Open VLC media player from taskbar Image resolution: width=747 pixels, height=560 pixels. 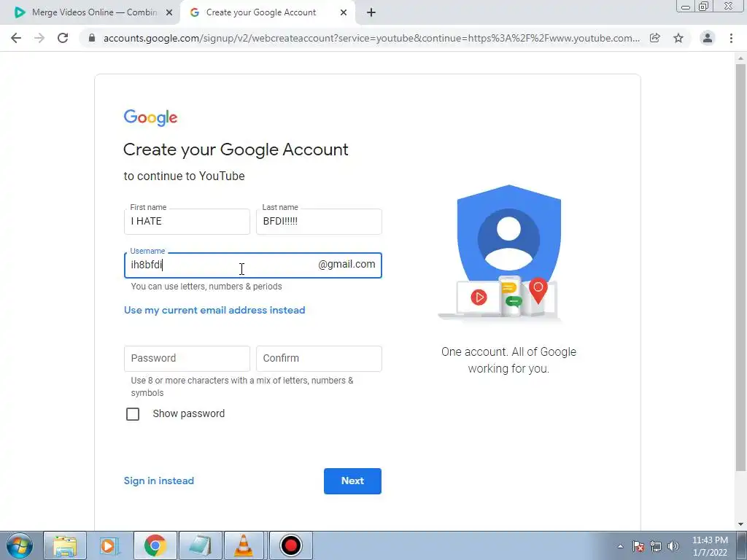244,545
